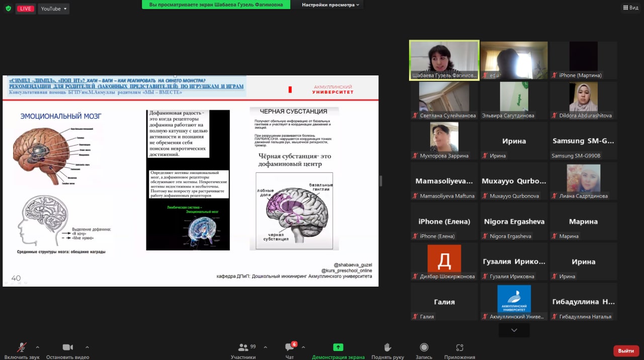
Task: Start recording with the Record icon
Action: [x=424, y=348]
